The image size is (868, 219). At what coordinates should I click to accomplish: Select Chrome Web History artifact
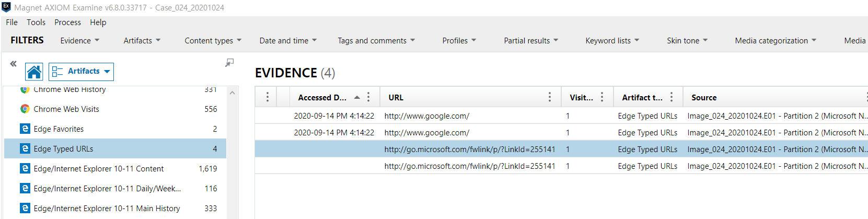pyautogui.click(x=115, y=90)
